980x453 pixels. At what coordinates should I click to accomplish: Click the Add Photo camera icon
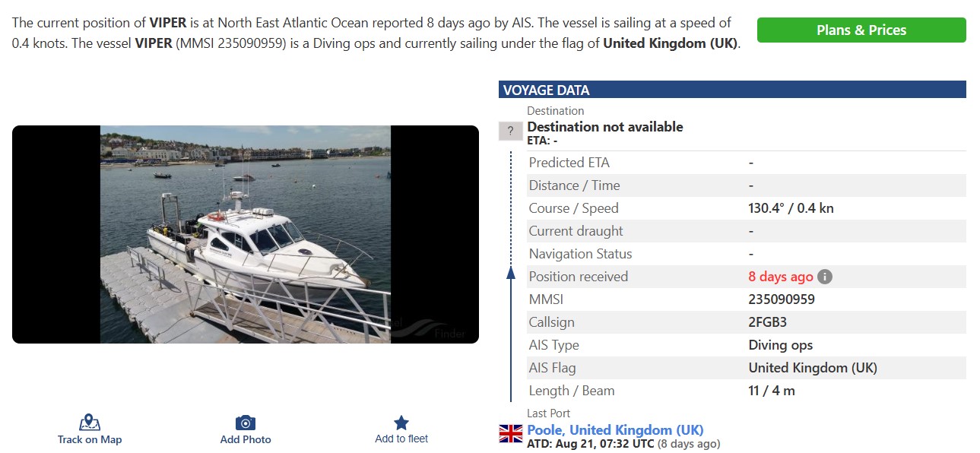click(246, 423)
